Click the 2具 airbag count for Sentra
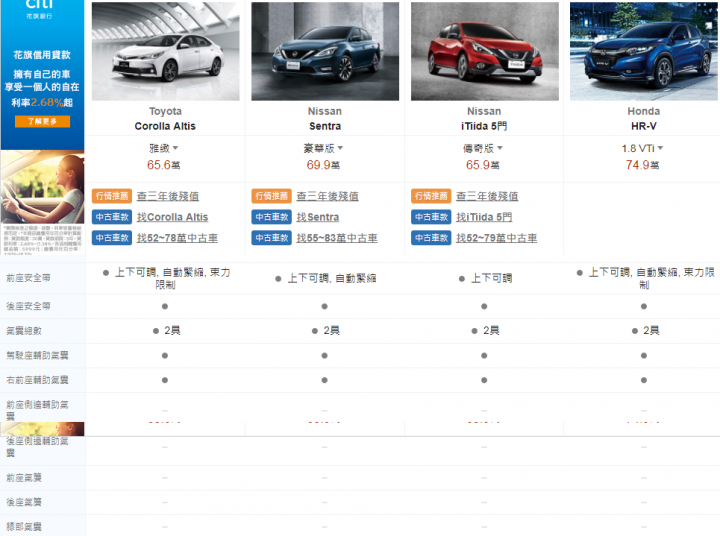Screen dimensions: 720x536 click(332, 331)
